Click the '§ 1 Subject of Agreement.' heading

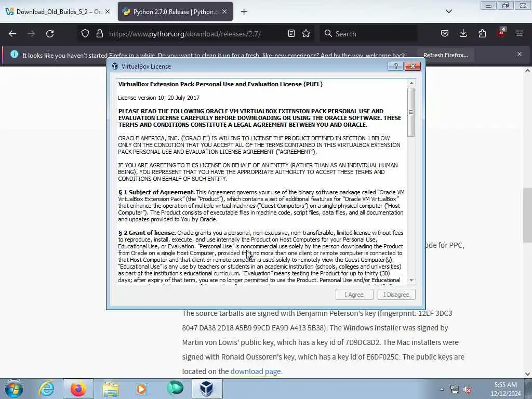pos(156,192)
